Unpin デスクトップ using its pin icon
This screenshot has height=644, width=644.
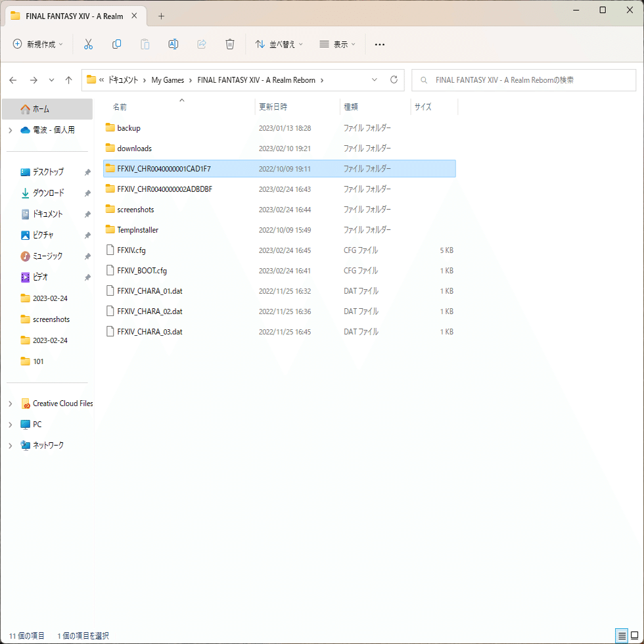click(x=87, y=172)
